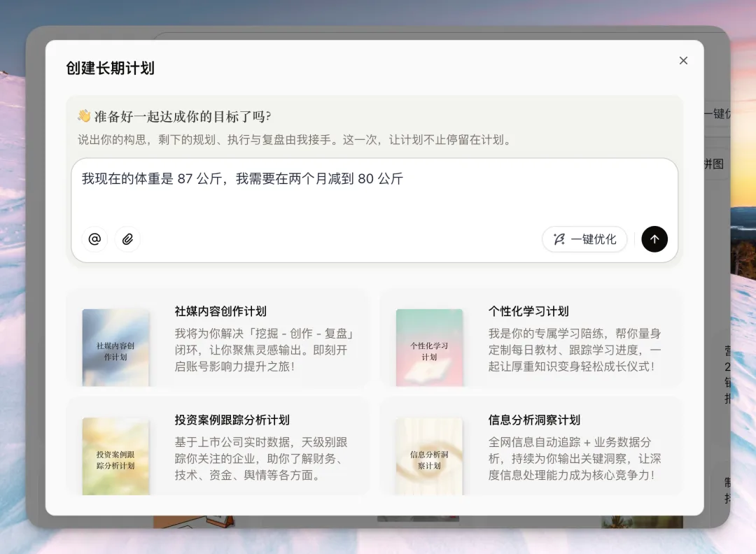Select the 投资案例跟踪分析计划 template title
The width and height of the screenshot is (756, 554).
pos(232,420)
